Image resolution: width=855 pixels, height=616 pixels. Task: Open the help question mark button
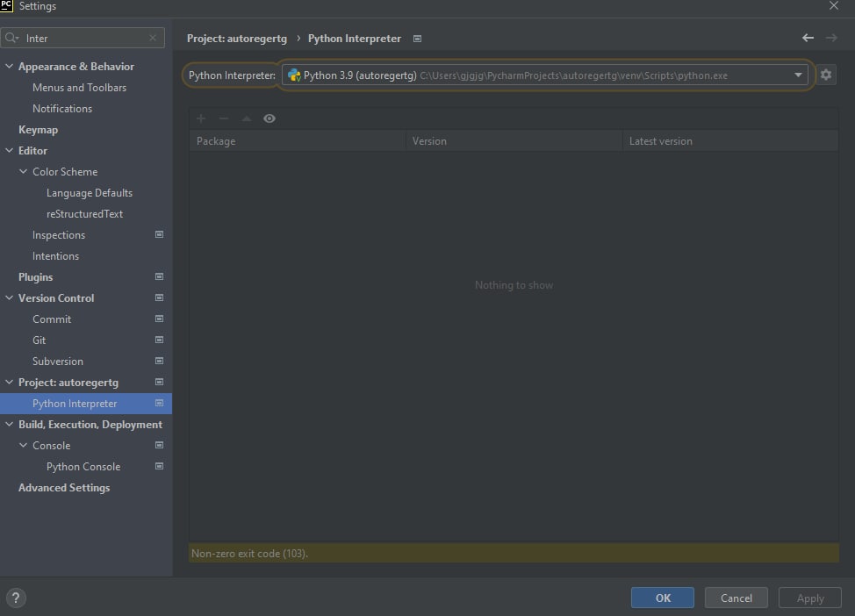tap(16, 598)
